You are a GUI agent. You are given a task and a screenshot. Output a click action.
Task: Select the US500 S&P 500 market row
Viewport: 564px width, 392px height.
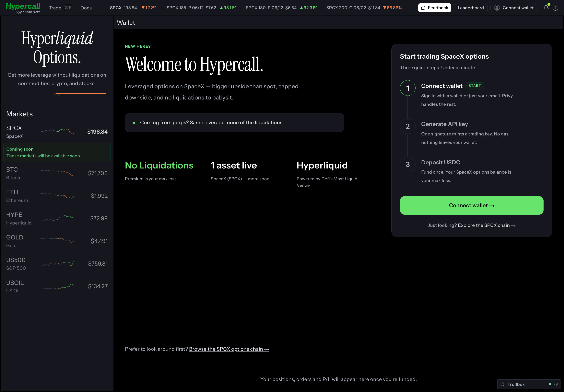[x=57, y=264]
